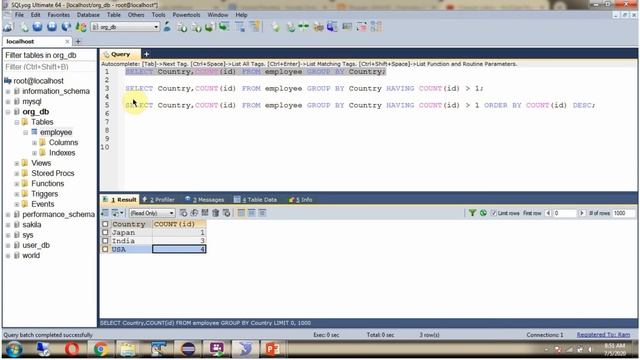Open the Powertools menu
640x360 pixels.
point(186,15)
